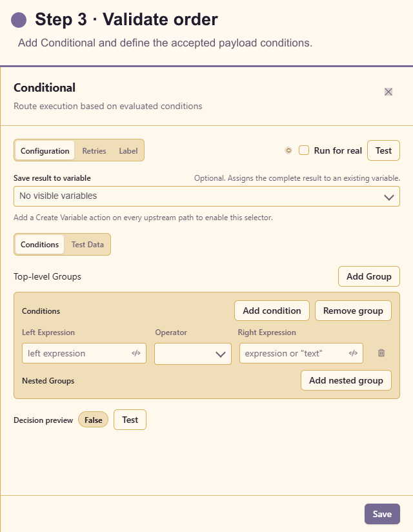
Task: Click the 'Nested Groups' label
Action: (x=48, y=381)
